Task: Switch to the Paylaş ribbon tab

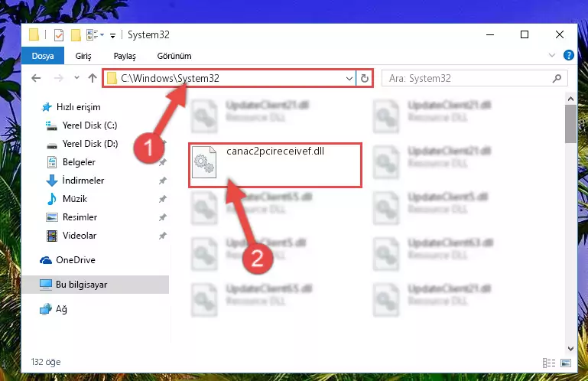Action: [x=125, y=56]
